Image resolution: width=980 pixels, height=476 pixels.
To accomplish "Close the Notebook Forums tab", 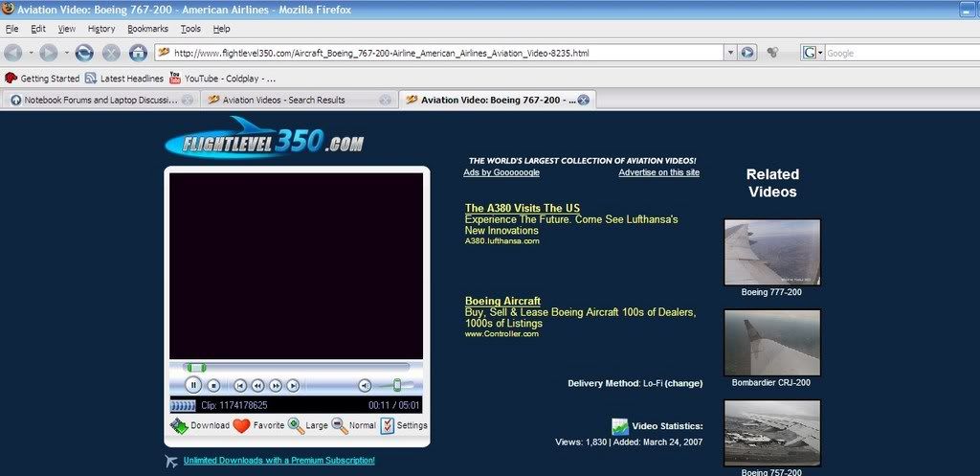I will 187,100.
